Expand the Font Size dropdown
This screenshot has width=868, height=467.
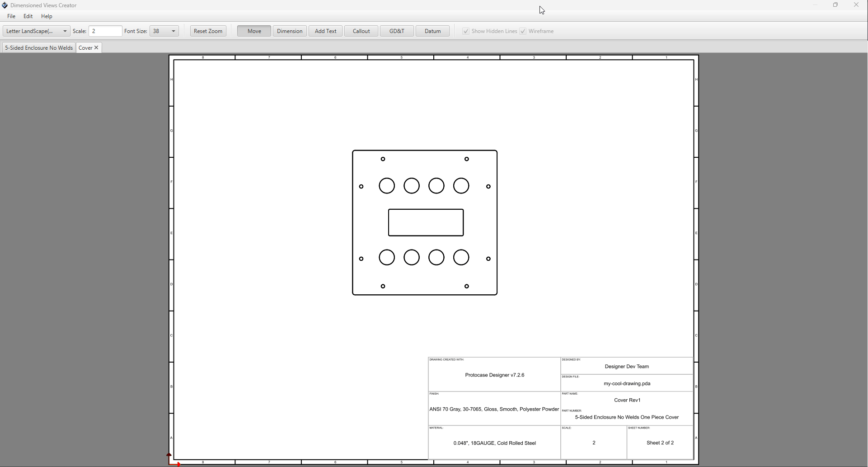coord(173,31)
